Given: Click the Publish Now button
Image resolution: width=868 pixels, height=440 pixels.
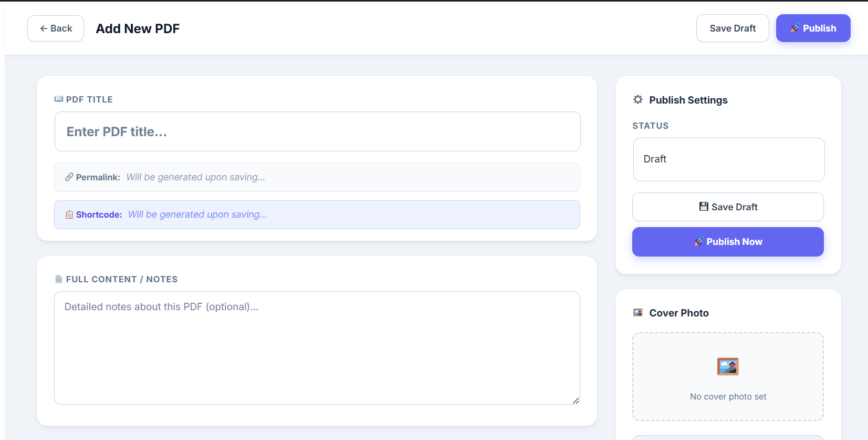Looking at the screenshot, I should point(728,242).
